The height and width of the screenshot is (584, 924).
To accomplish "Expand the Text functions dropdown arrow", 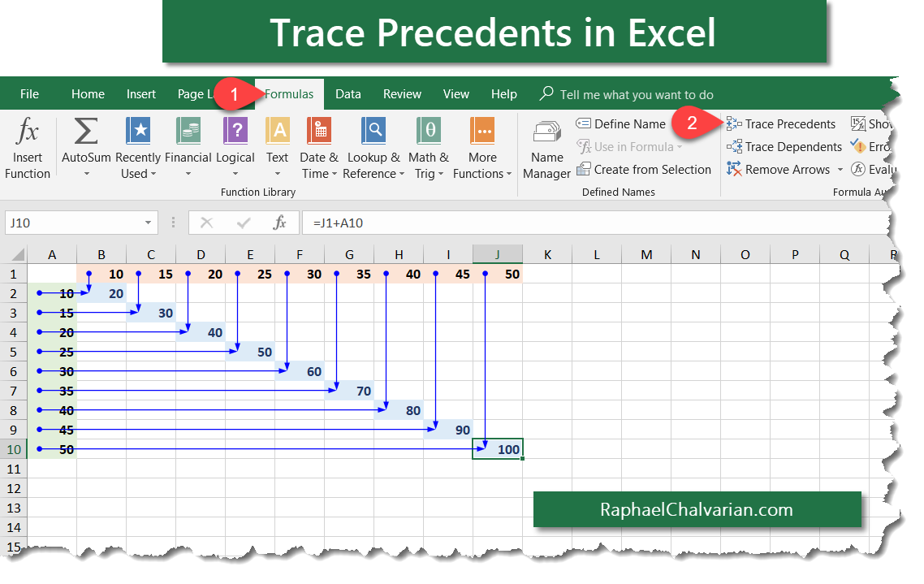I will click(x=278, y=174).
